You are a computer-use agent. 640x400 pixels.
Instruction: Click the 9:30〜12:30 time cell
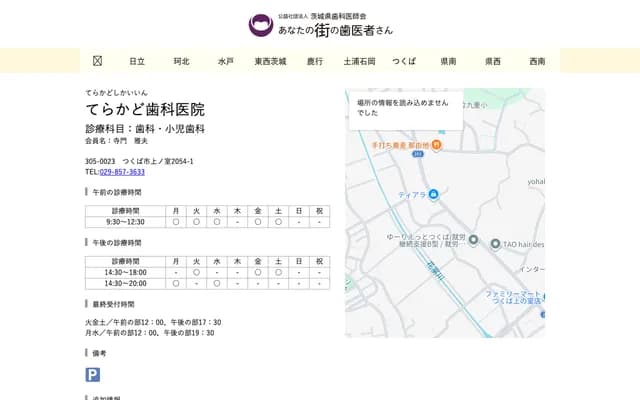click(x=125, y=222)
